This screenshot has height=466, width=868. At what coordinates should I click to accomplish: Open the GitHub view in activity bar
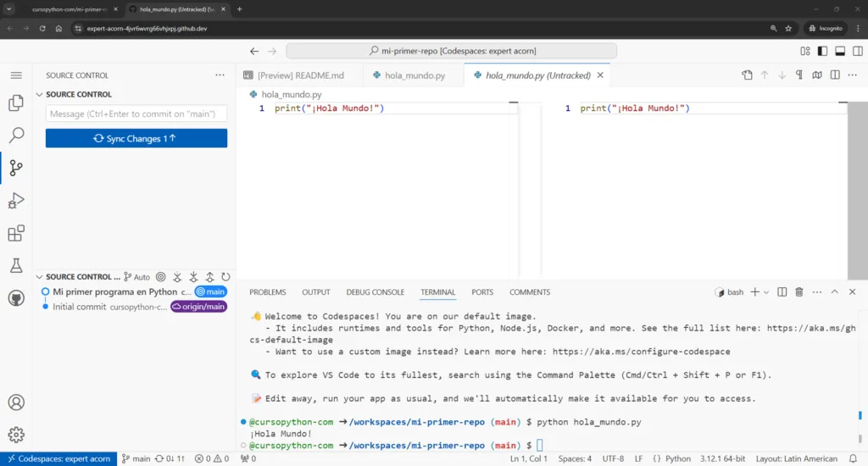point(16,298)
